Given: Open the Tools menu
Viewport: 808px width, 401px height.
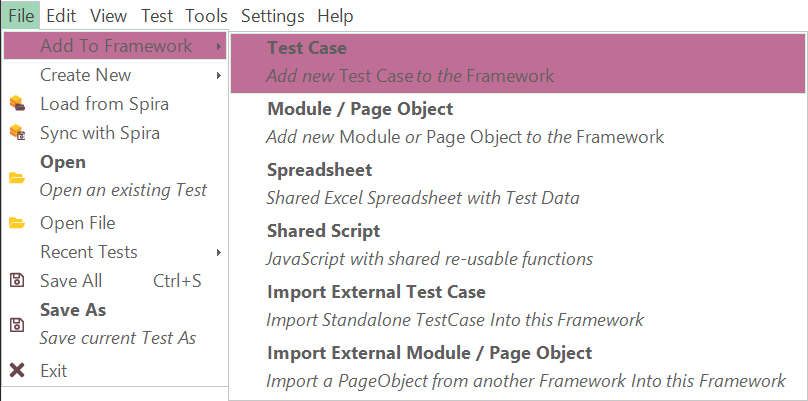Looking at the screenshot, I should pos(206,16).
